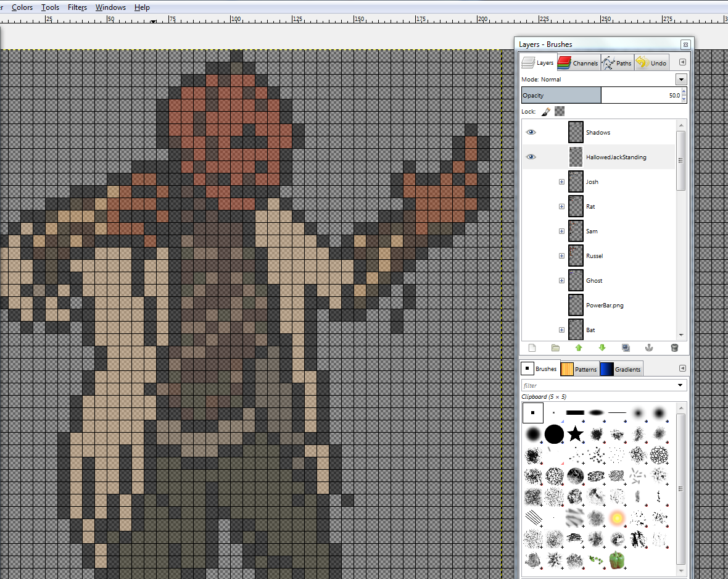Viewport: 728px width, 579px height.
Task: Expand the Josh layer group
Action: (x=561, y=181)
